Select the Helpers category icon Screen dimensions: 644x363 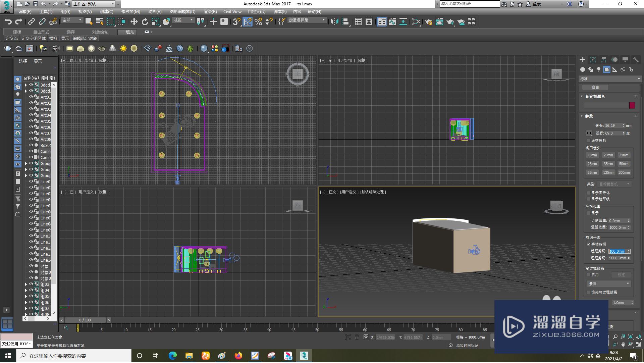(x=615, y=69)
